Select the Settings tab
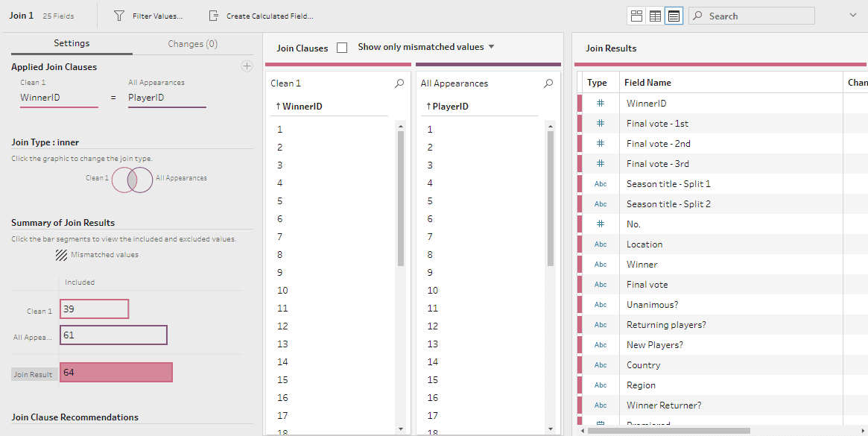The height and width of the screenshot is (436, 868). (x=71, y=44)
